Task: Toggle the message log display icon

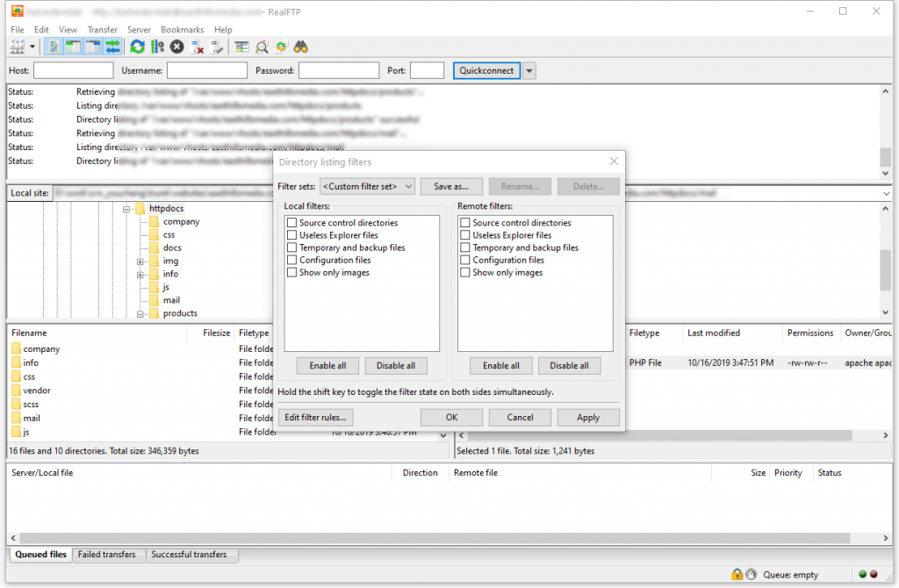Action: 54,47
